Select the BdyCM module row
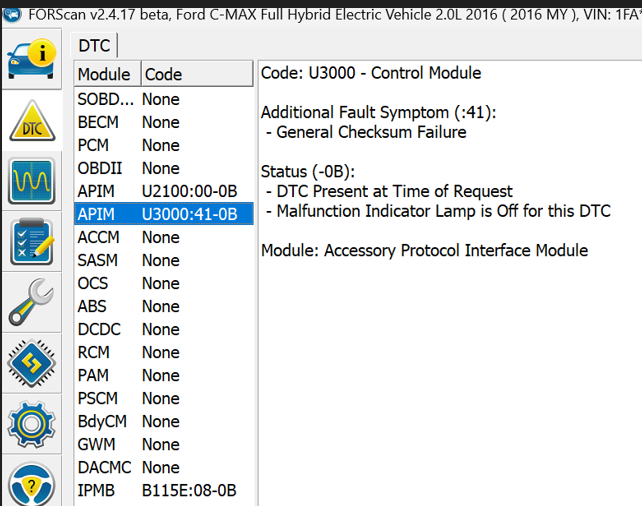 [164, 421]
